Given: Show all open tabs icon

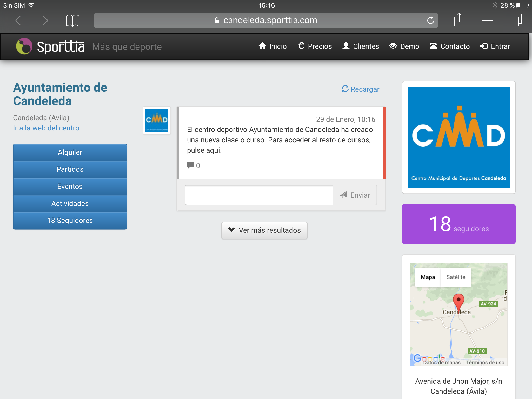Looking at the screenshot, I should [x=515, y=20].
